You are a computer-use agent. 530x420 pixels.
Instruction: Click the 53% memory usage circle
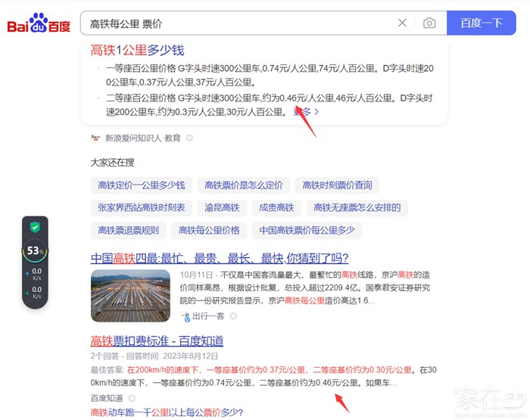pos(35,250)
